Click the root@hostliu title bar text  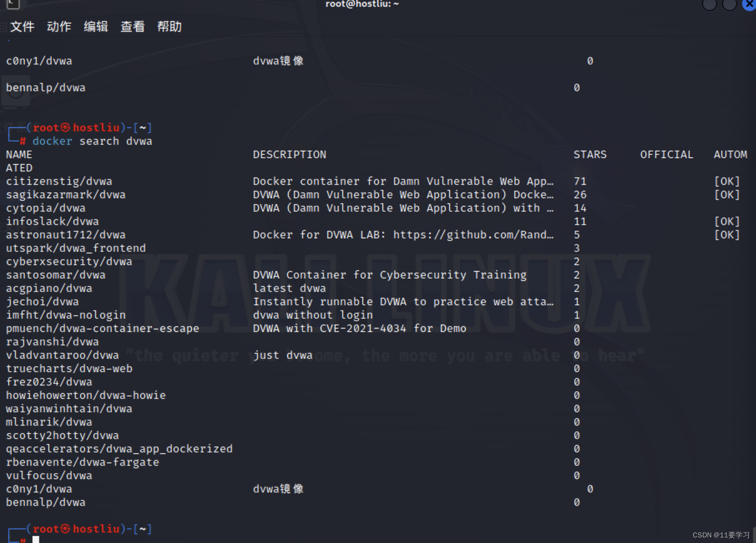coord(362,4)
